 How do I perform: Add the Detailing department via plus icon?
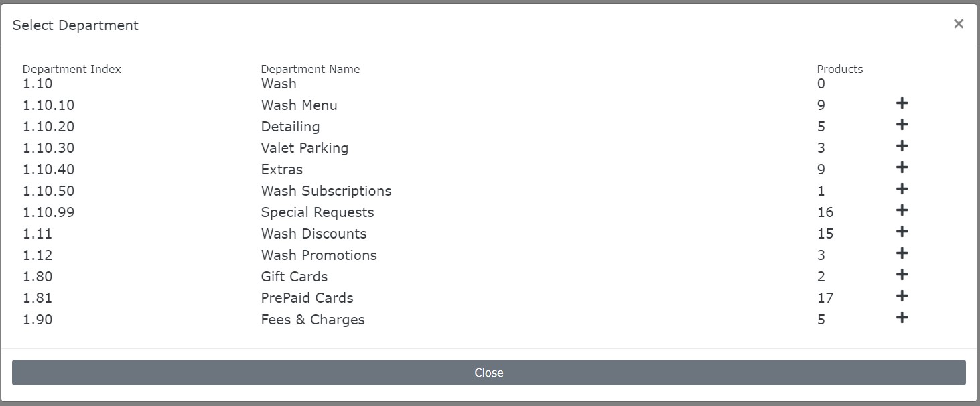click(902, 125)
